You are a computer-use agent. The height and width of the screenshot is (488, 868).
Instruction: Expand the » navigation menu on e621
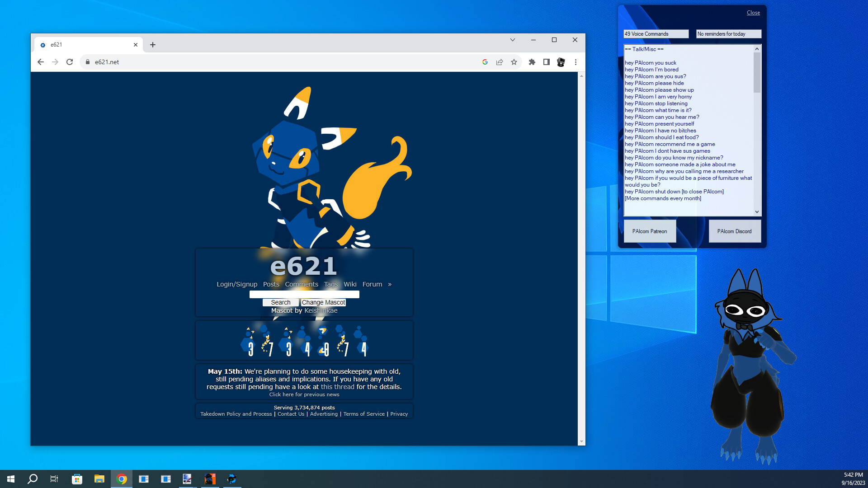point(390,284)
